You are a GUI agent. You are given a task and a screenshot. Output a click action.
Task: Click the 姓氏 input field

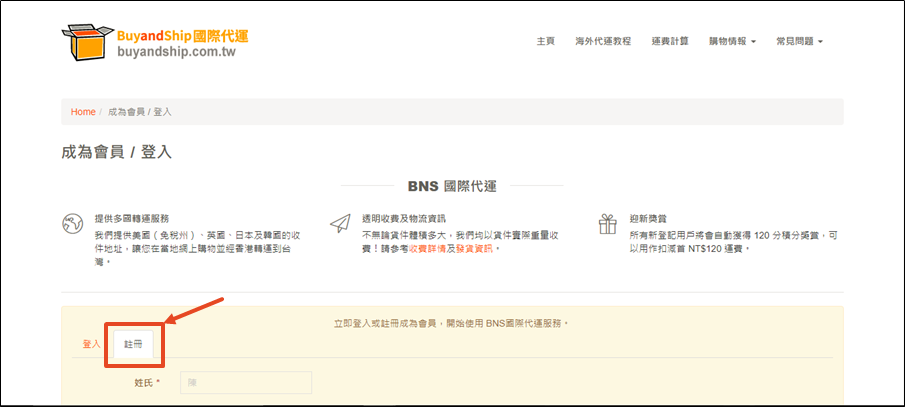coord(246,383)
